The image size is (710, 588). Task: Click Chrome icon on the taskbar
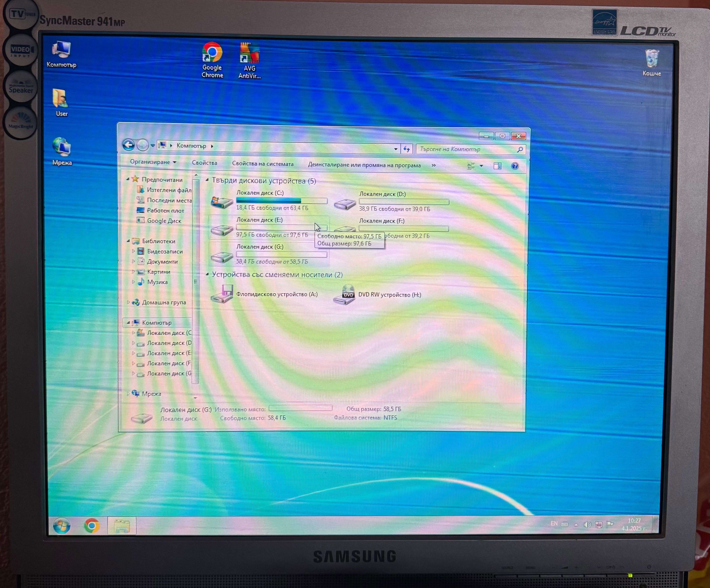tap(92, 526)
